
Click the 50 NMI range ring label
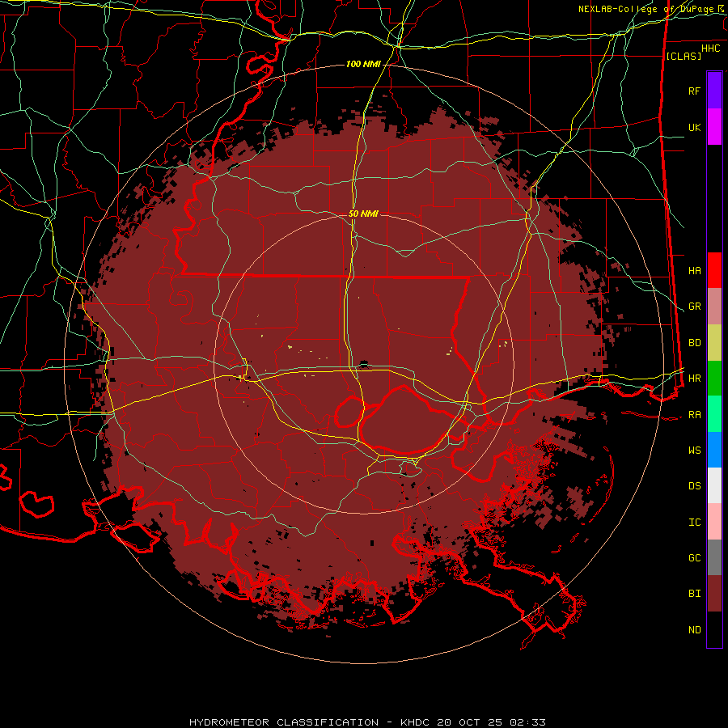tap(363, 214)
